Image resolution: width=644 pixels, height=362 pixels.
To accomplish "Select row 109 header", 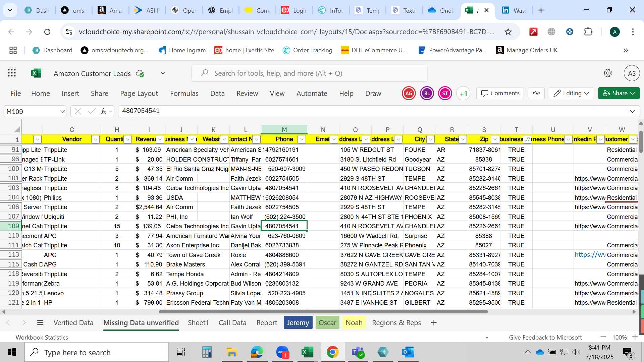I will tap(11, 226).
